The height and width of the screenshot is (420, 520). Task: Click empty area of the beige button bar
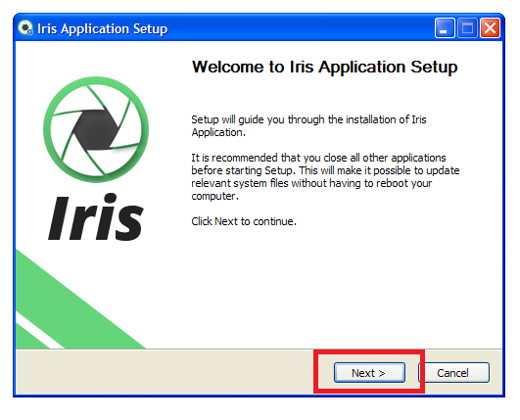point(165,372)
